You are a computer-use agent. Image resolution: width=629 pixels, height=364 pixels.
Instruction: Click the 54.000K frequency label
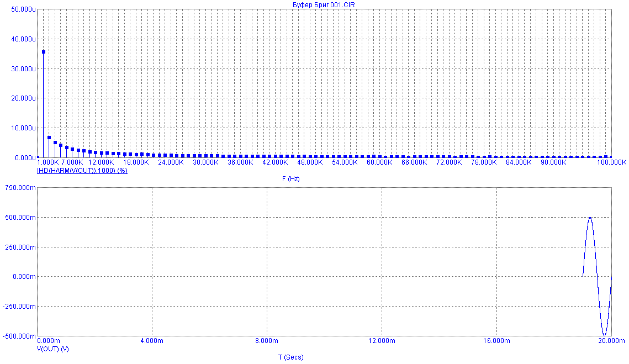[x=345, y=162]
